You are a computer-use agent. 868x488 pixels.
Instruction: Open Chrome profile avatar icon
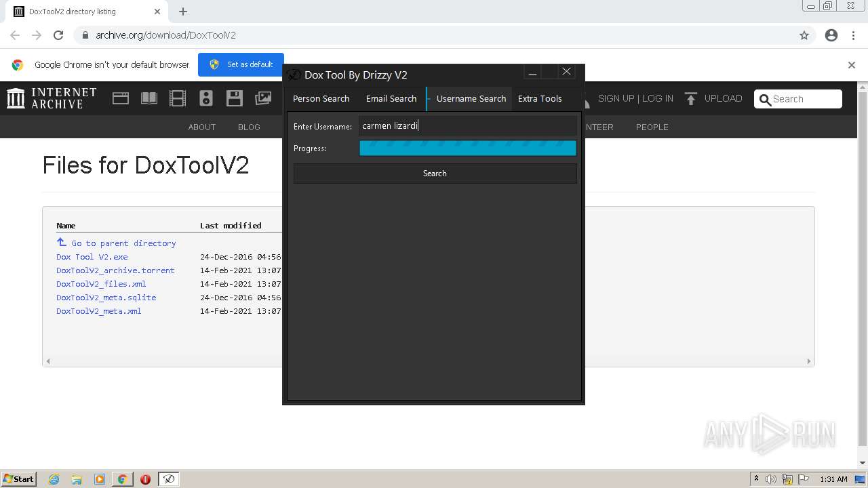click(831, 35)
